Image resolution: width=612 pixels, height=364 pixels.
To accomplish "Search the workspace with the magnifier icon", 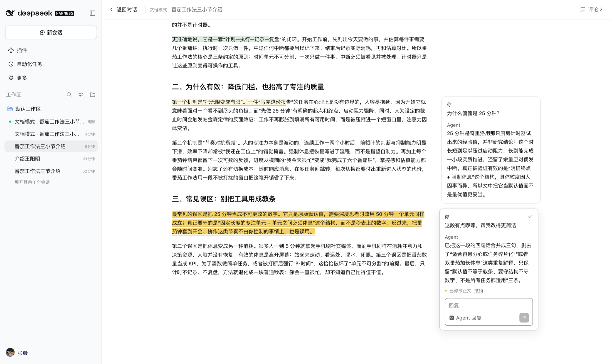I will [69, 95].
